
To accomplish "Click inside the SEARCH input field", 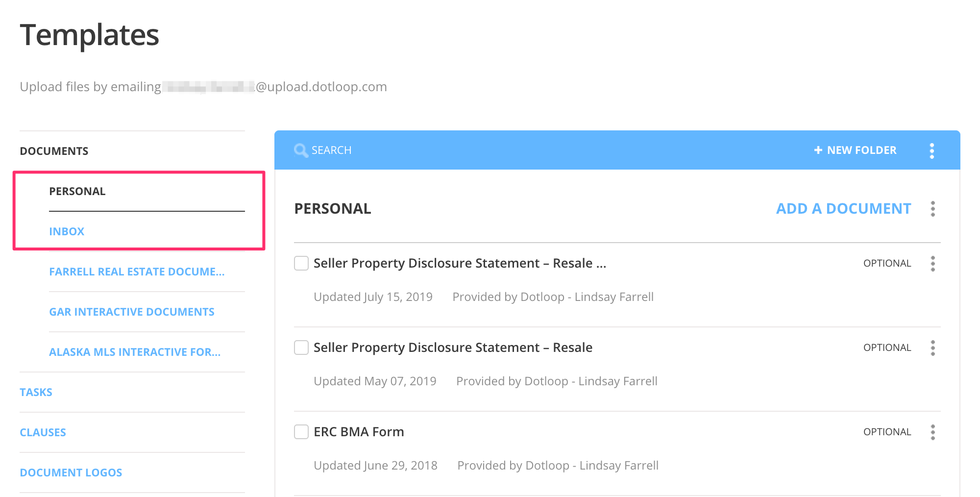I will pyautogui.click(x=343, y=150).
